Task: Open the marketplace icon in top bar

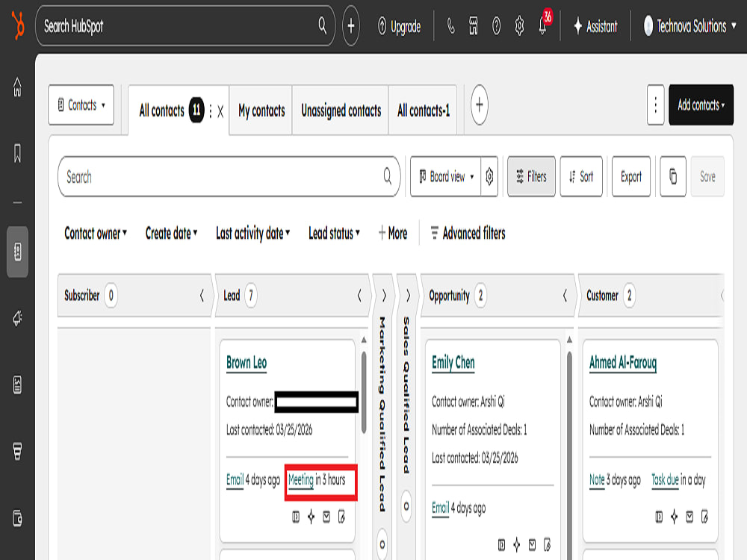Action: 474,26
